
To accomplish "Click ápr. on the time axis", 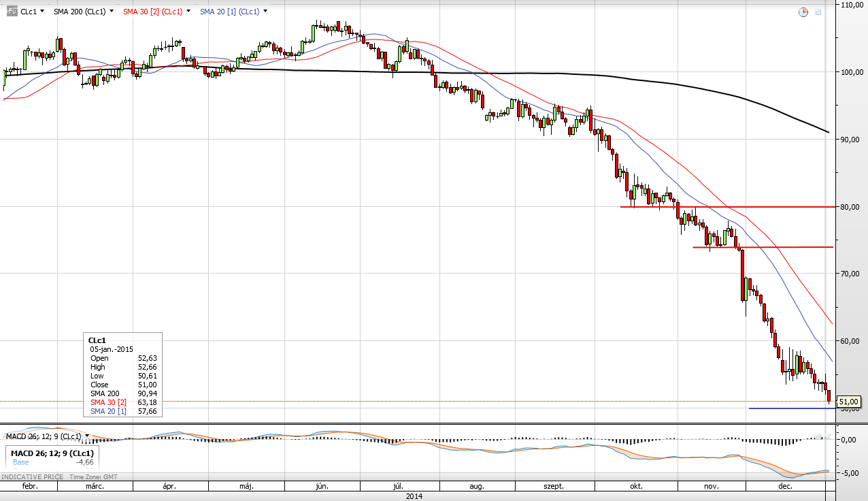I will (170, 487).
